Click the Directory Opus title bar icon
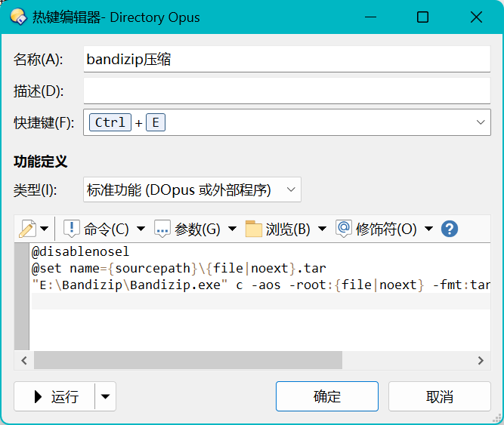Image resolution: width=504 pixels, height=425 pixels. pyautogui.click(x=18, y=17)
